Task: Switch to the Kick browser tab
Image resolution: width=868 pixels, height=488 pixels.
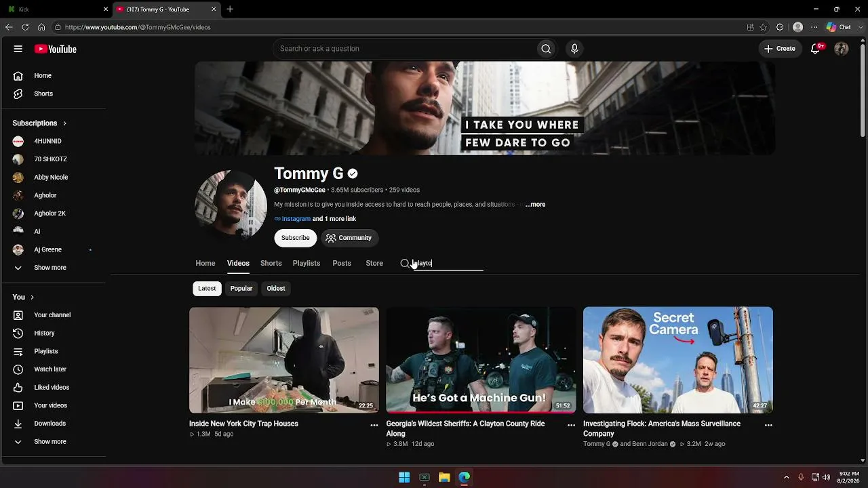Action: [x=57, y=9]
